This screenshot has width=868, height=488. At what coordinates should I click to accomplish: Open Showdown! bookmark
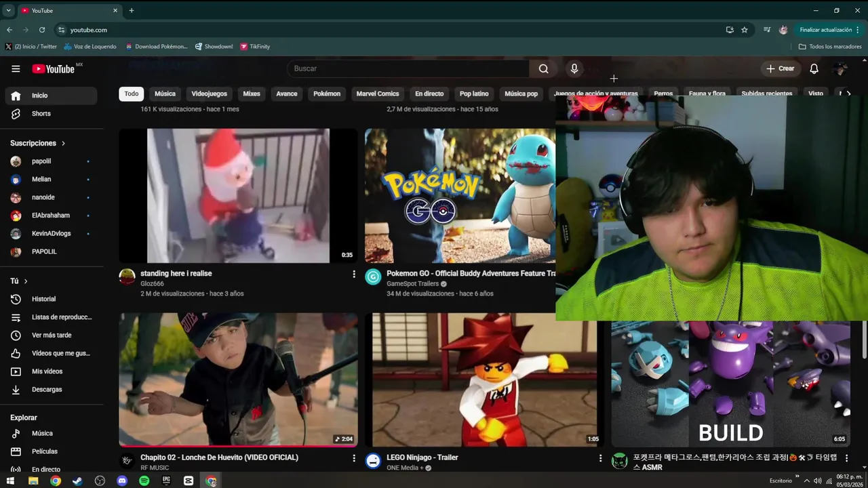pos(214,47)
